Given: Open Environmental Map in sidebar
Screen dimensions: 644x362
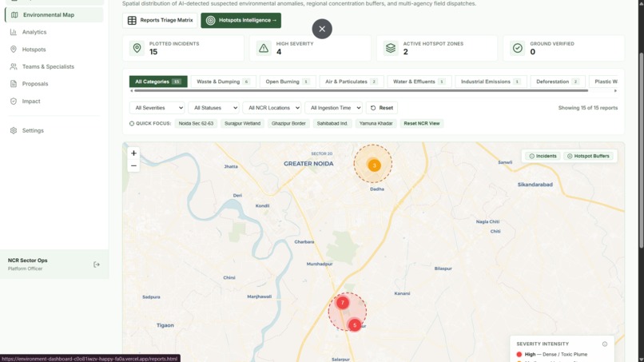Looking at the screenshot, I should click(x=54, y=15).
